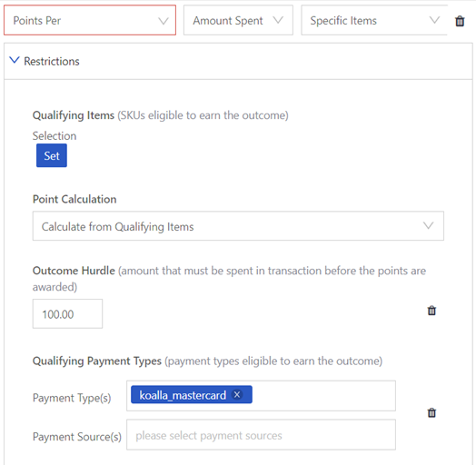Click the arrow at Point Calculation field's right end
Screen dimensions: 476x465
428,225
